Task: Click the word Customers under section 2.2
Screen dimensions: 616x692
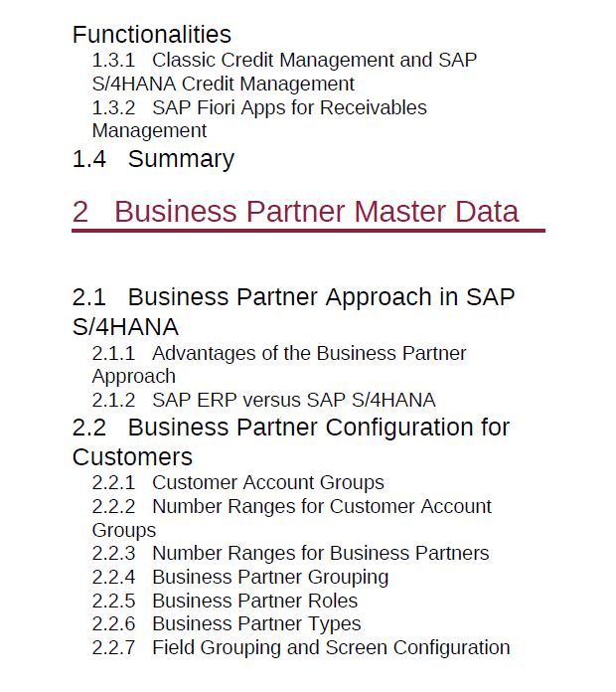Action: tap(132, 456)
